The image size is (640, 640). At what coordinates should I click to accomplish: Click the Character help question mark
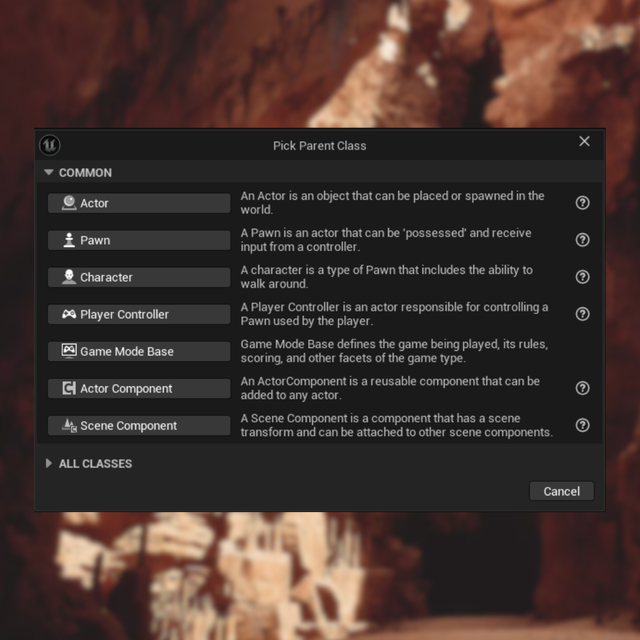582,277
